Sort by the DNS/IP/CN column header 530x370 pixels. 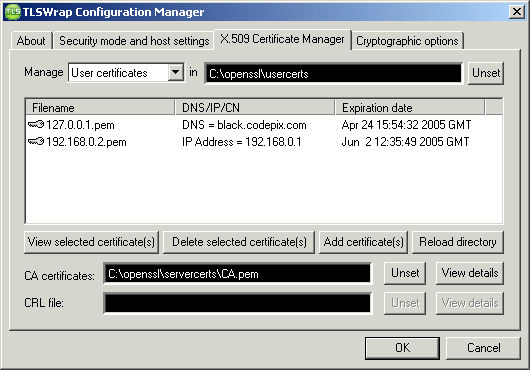[255, 107]
